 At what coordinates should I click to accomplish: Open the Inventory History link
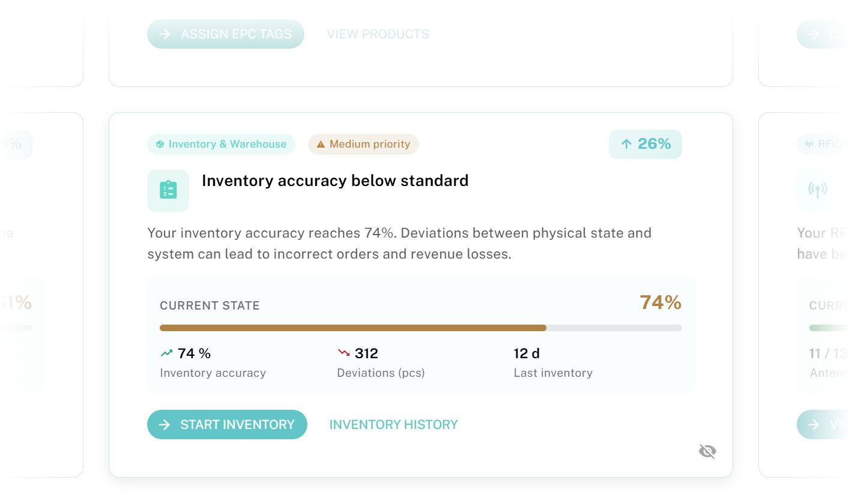[393, 425]
